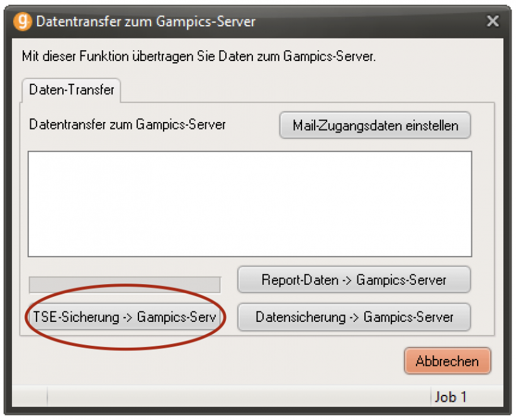
Task: Close the Datentransfer window with the X
Action: point(493,20)
